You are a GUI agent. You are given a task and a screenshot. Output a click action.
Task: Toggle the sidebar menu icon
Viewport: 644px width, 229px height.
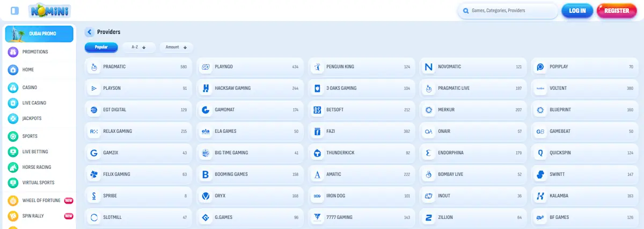[x=15, y=10]
